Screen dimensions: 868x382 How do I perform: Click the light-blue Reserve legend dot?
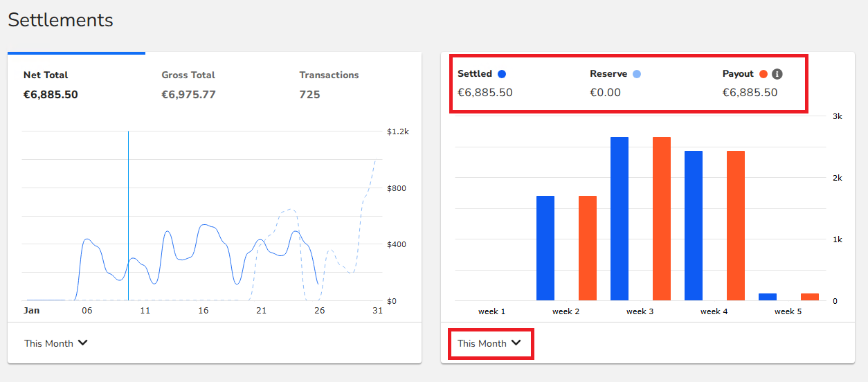pyautogui.click(x=637, y=74)
